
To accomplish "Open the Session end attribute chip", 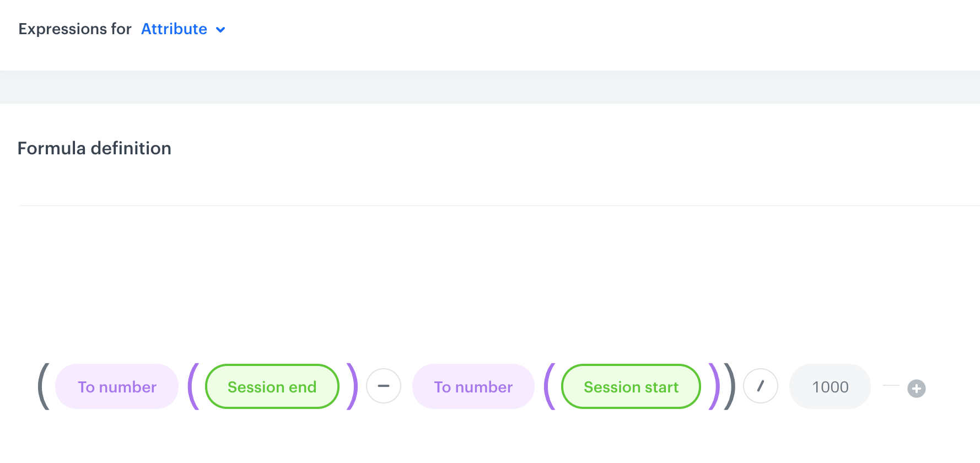I will pos(272,386).
